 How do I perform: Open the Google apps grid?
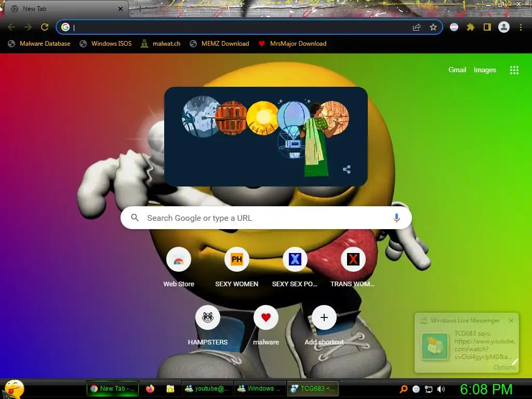pos(514,70)
